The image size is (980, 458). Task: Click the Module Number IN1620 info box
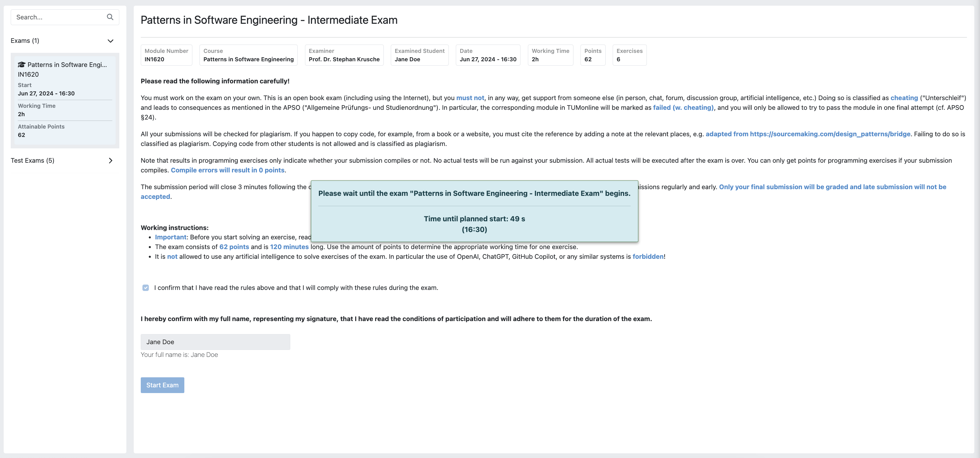(x=166, y=55)
